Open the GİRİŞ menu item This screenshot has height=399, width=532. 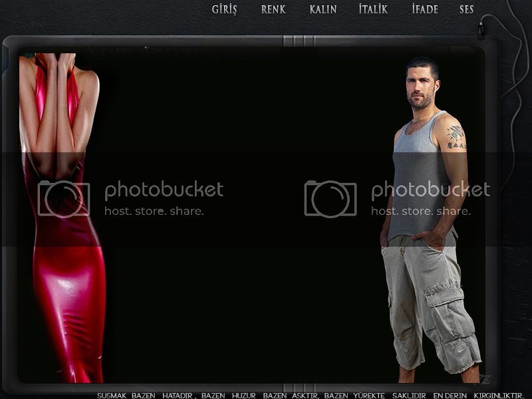coord(224,9)
